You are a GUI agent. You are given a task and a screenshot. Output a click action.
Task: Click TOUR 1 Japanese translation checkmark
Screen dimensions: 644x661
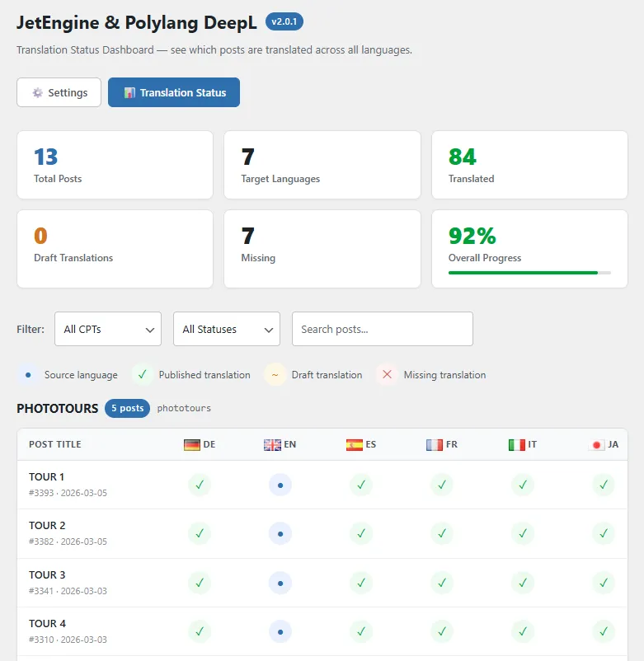[x=604, y=485]
